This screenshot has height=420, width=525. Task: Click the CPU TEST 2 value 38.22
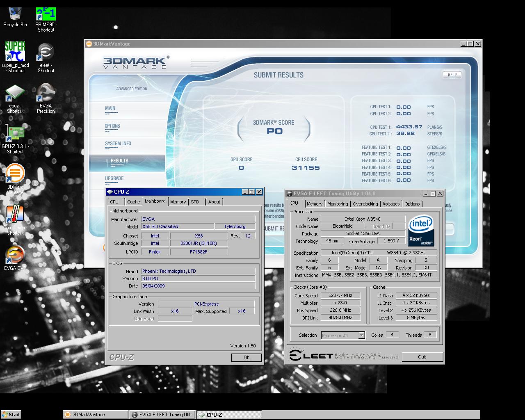[x=405, y=134]
